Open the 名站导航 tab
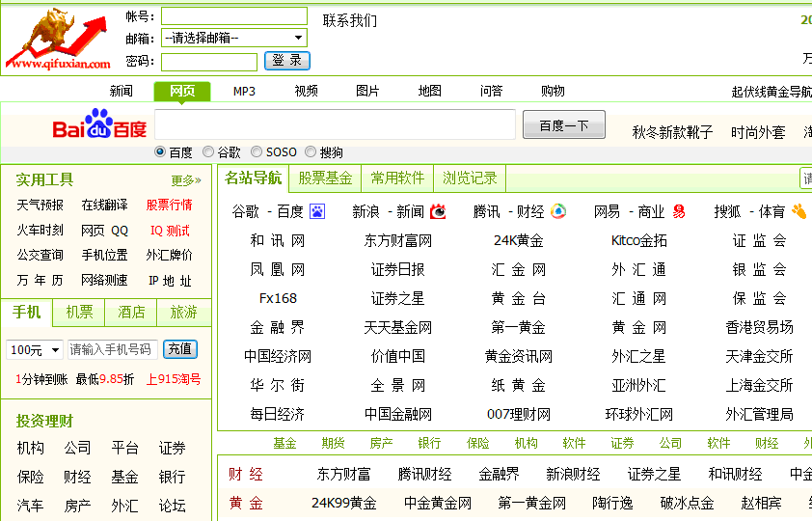Viewport: 812px width, 521px height. click(x=254, y=178)
